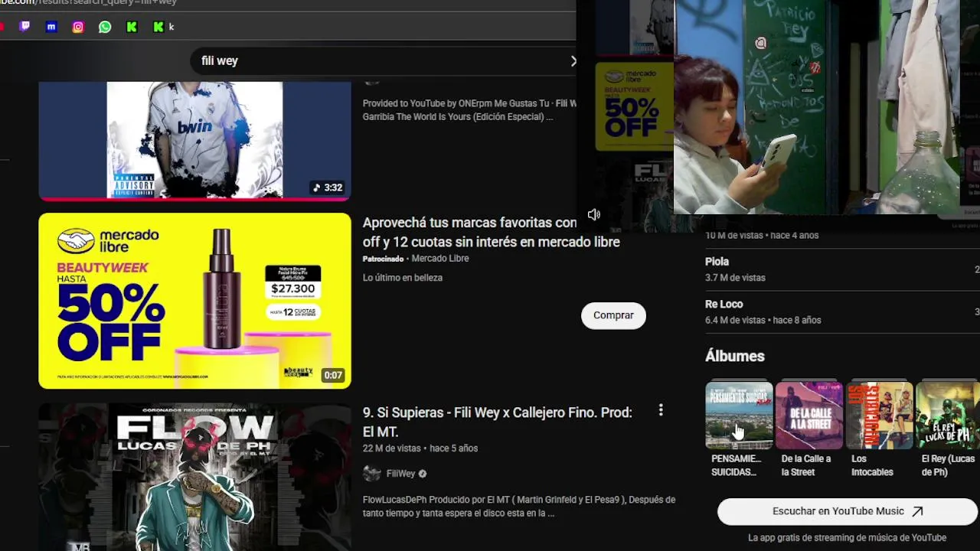The image size is (980, 551).
Task: Click the 'Álbumes' section heading
Action: [734, 356]
